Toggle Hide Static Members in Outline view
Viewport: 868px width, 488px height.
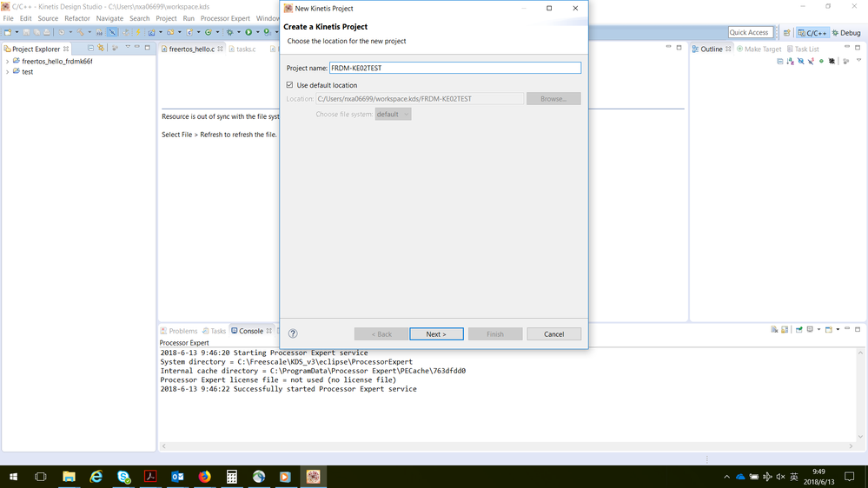pyautogui.click(x=811, y=61)
